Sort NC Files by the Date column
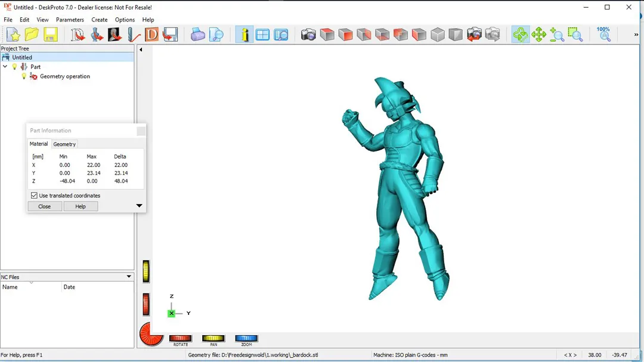The width and height of the screenshot is (644, 362). coord(98,287)
